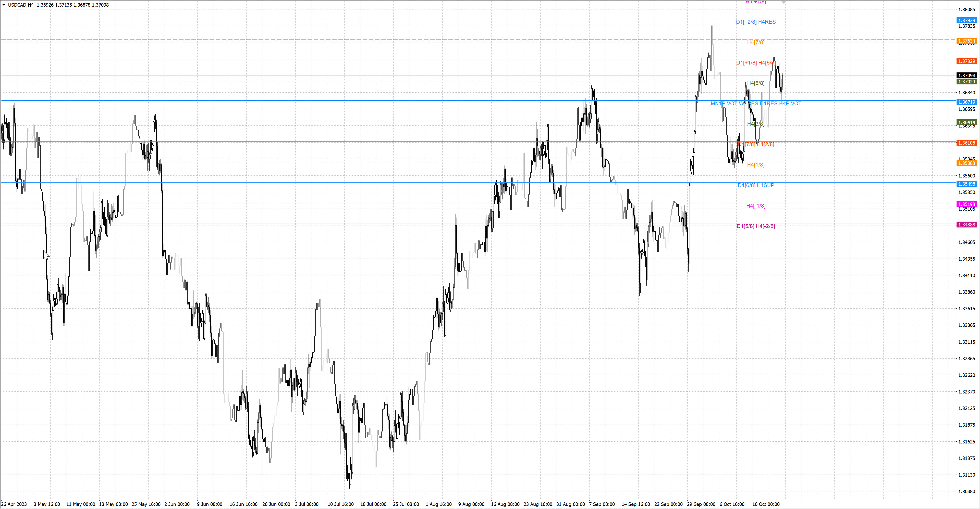Screen dimensions: 980x509
Task: Click the black current price tag 1.37098
Action: click(966, 76)
